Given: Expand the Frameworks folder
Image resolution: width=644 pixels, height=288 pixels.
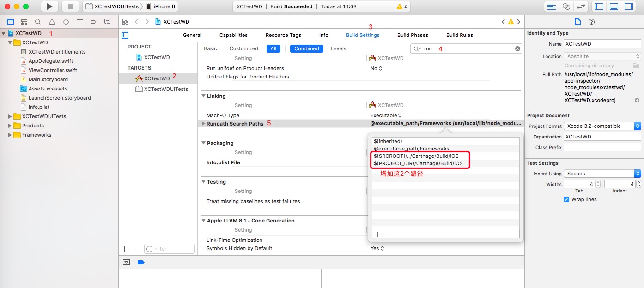Looking at the screenshot, I should (x=10, y=135).
